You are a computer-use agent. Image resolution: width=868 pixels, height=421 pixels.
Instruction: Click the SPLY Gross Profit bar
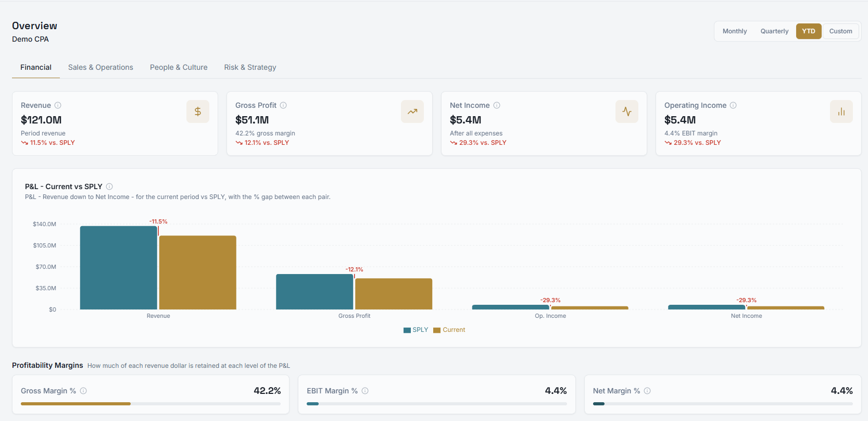(x=315, y=292)
